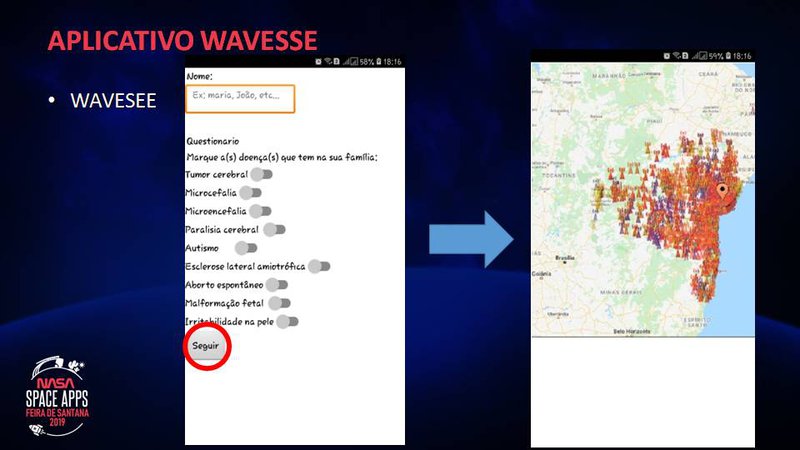The height and width of the screenshot is (450, 800).
Task: Click the red location pin on the map
Action: 721,189
